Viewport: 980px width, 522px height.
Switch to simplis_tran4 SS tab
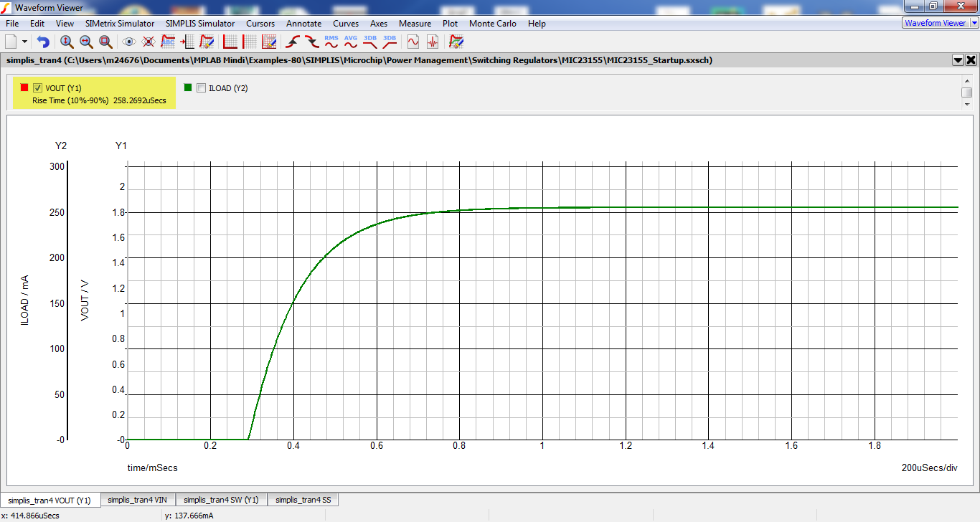tap(303, 500)
